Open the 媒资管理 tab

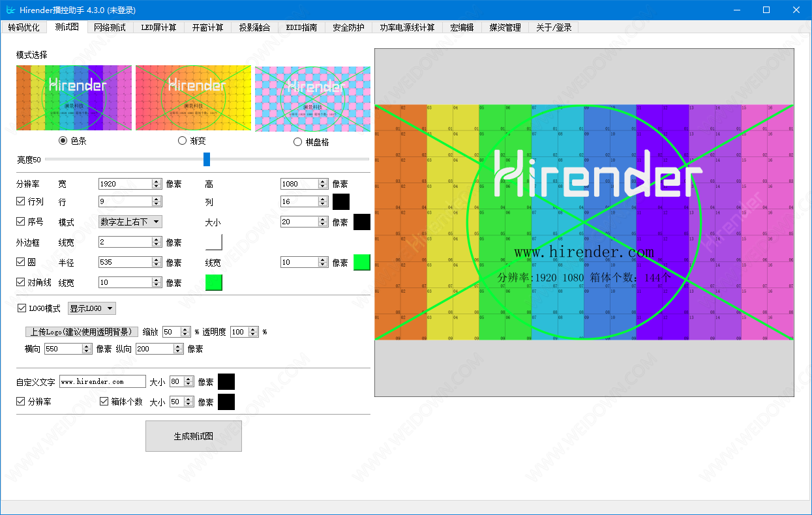(505, 27)
